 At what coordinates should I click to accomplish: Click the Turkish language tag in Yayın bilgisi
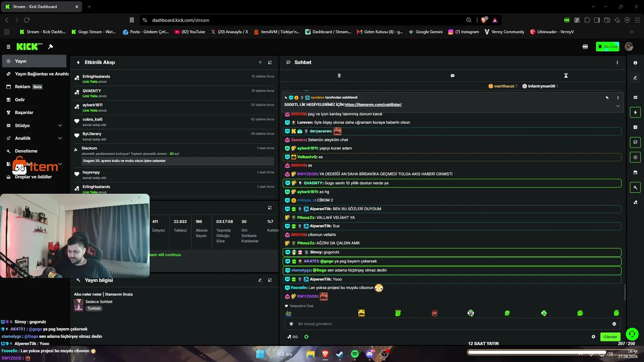pyautogui.click(x=94, y=308)
